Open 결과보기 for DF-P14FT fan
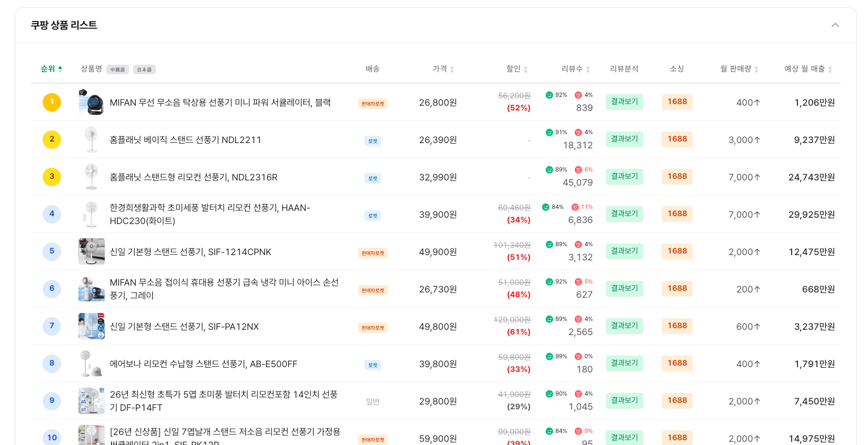Screen dimensions: 868x445 click(x=624, y=400)
